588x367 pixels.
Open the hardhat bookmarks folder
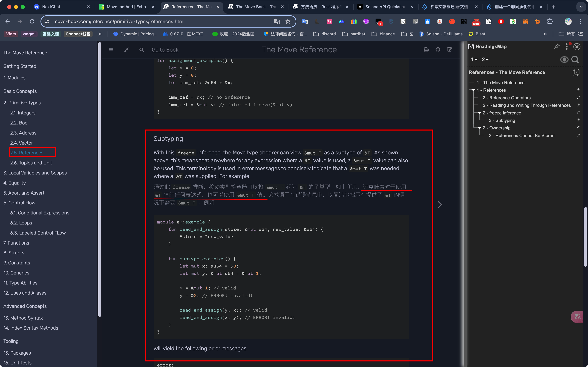click(x=354, y=34)
